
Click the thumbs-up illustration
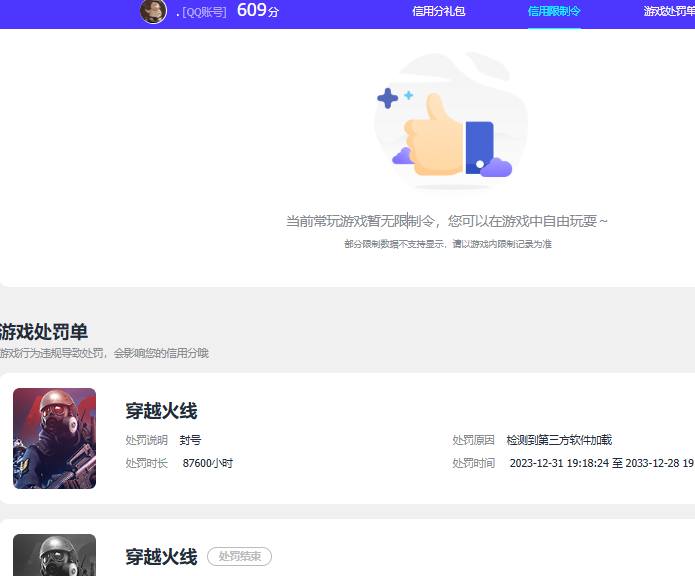coord(451,121)
